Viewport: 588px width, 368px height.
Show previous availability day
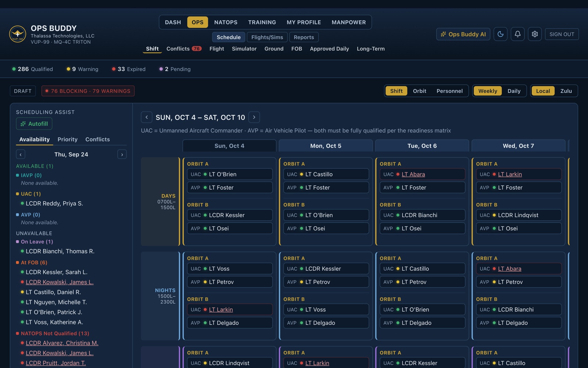tap(21, 154)
